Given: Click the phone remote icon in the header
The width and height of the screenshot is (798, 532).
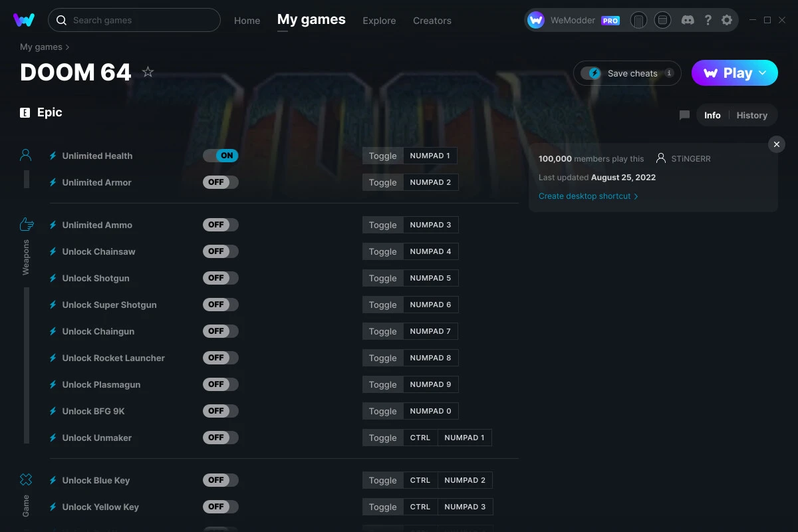Looking at the screenshot, I should [x=638, y=21].
